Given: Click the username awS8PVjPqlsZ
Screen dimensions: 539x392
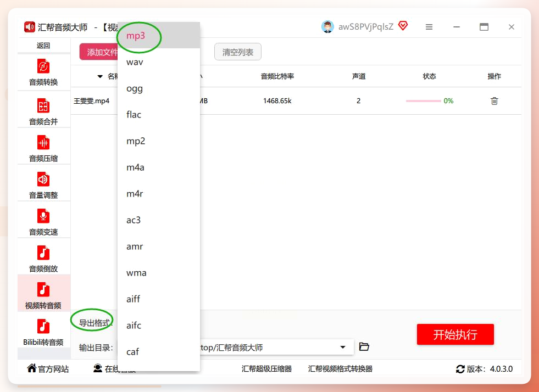Looking at the screenshot, I should 366,27.
